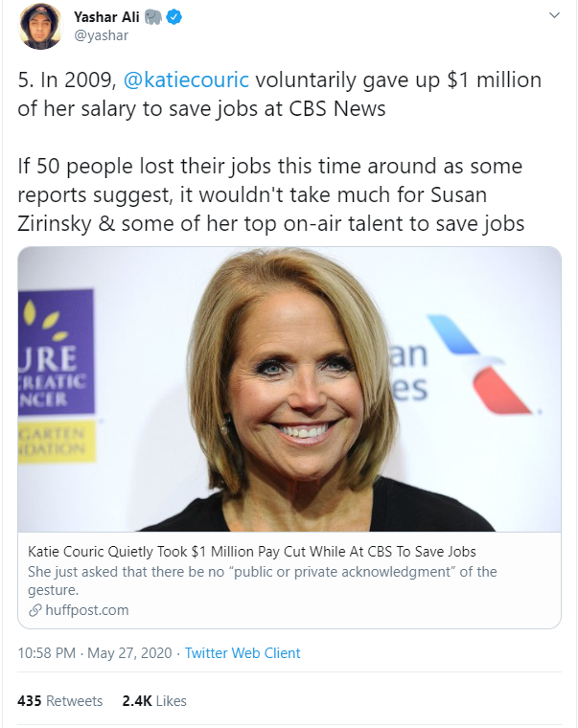Click the link icon beside huffpost.com
The image size is (578, 728).
point(35,610)
